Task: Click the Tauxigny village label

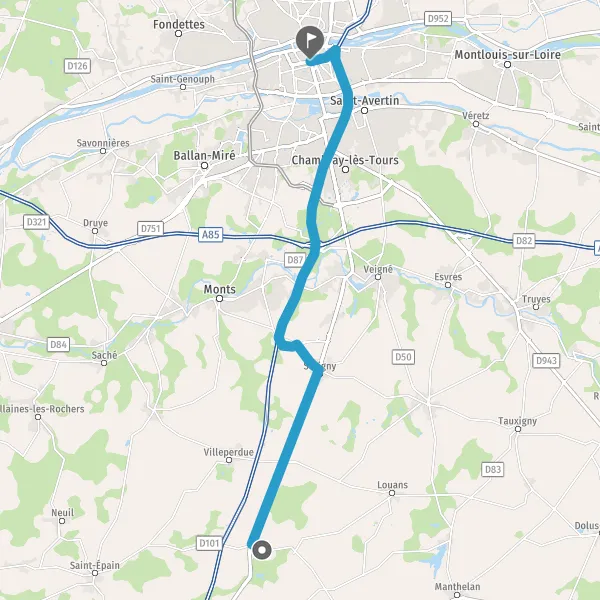Action: (517, 421)
